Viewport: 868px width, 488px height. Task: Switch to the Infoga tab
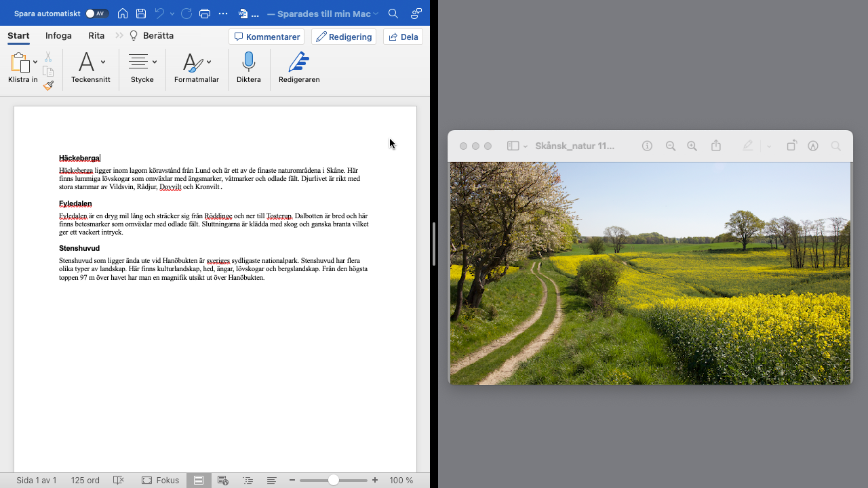tap(58, 36)
